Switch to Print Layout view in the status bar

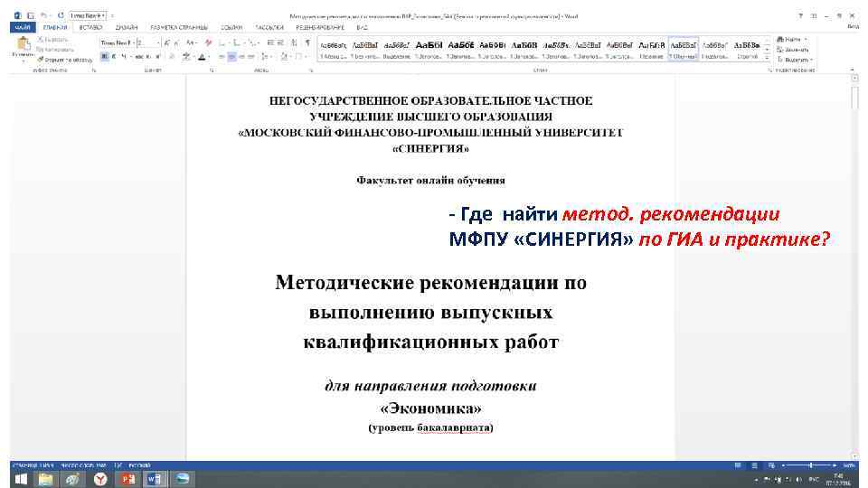coord(754,466)
